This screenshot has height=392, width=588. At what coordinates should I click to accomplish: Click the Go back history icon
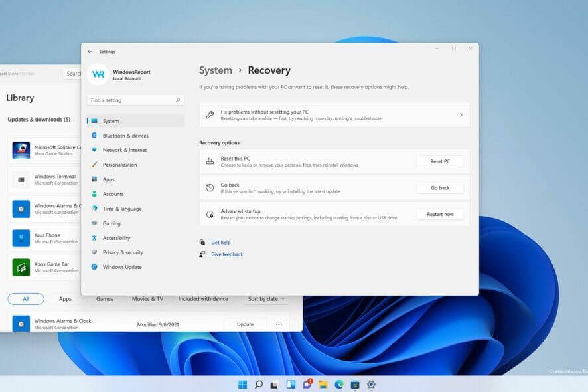[x=210, y=188]
